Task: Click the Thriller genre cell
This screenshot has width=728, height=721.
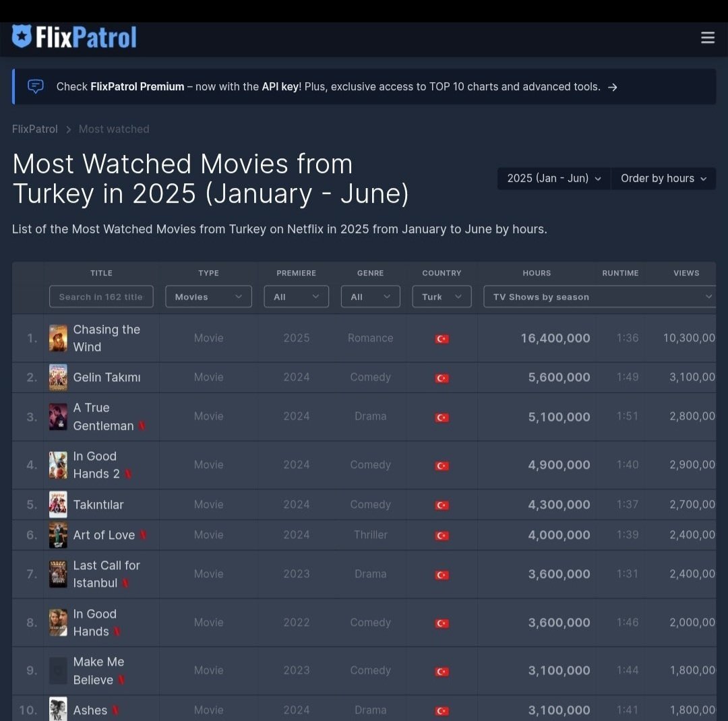Action: [370, 535]
